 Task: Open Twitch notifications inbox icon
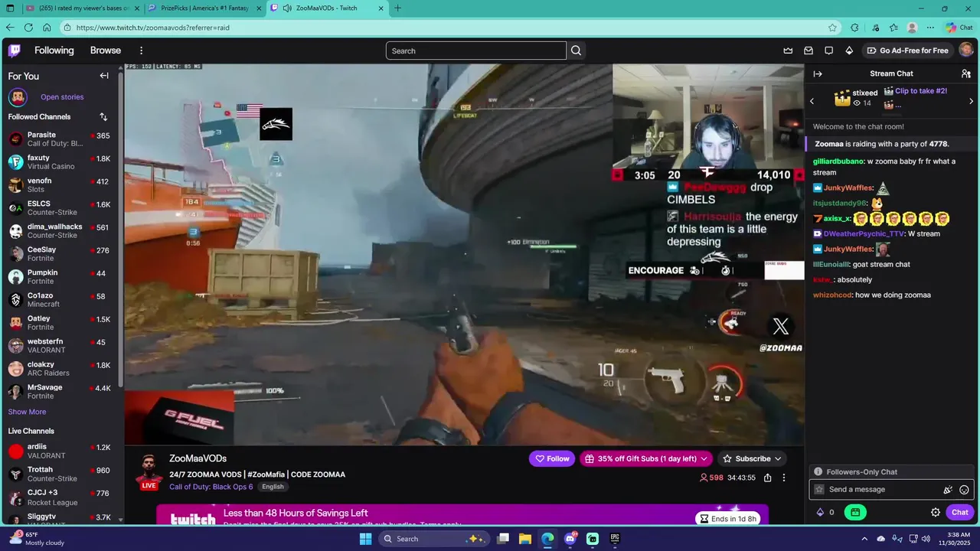(x=808, y=51)
